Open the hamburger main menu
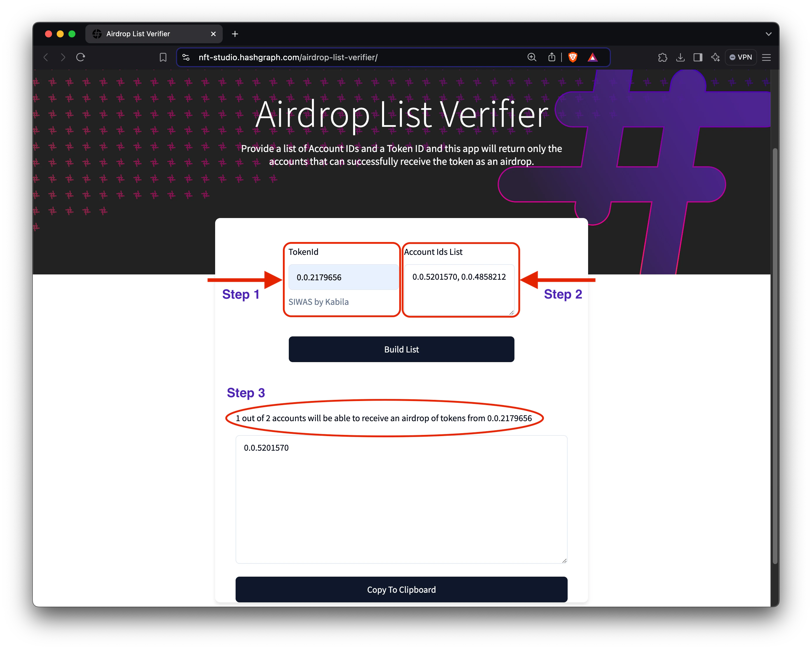Screen dimensions: 812x650 [x=766, y=57]
